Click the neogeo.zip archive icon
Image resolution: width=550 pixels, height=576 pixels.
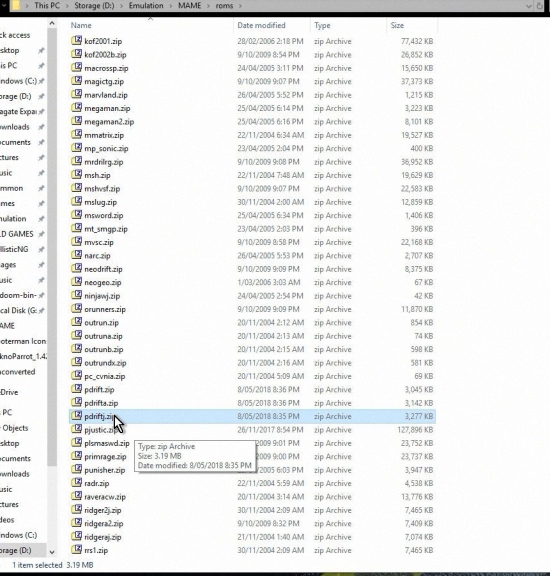(x=76, y=282)
